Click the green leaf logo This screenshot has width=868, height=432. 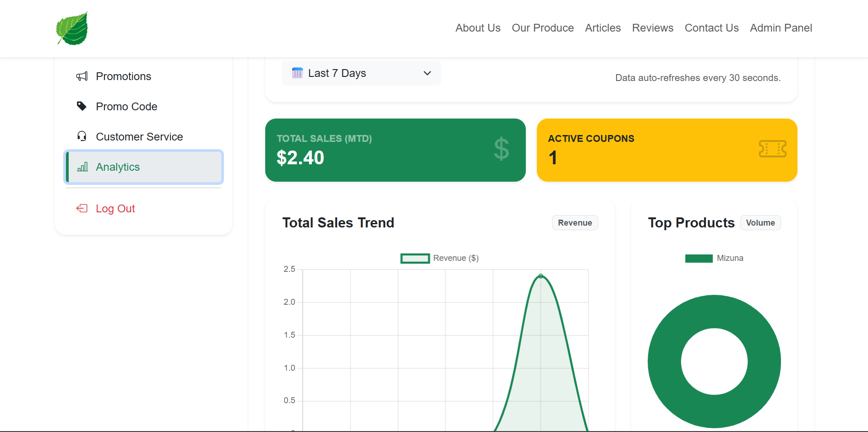click(x=72, y=28)
